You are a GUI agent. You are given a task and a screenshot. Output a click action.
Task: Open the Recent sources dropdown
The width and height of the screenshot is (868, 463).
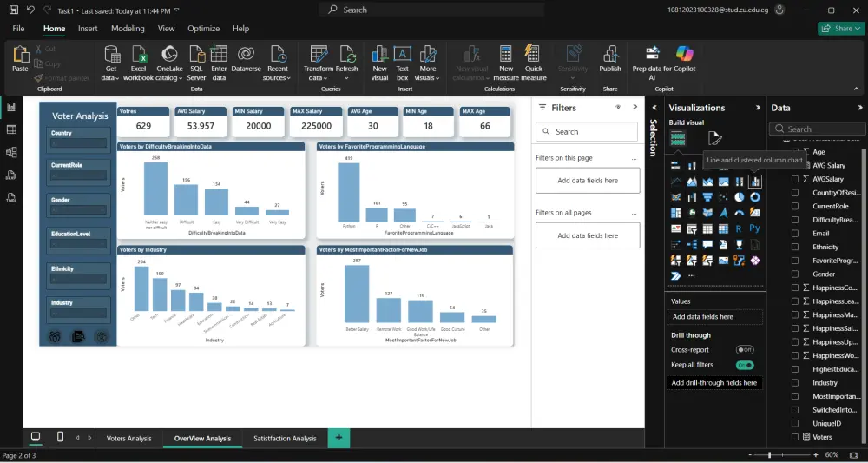coord(278,63)
